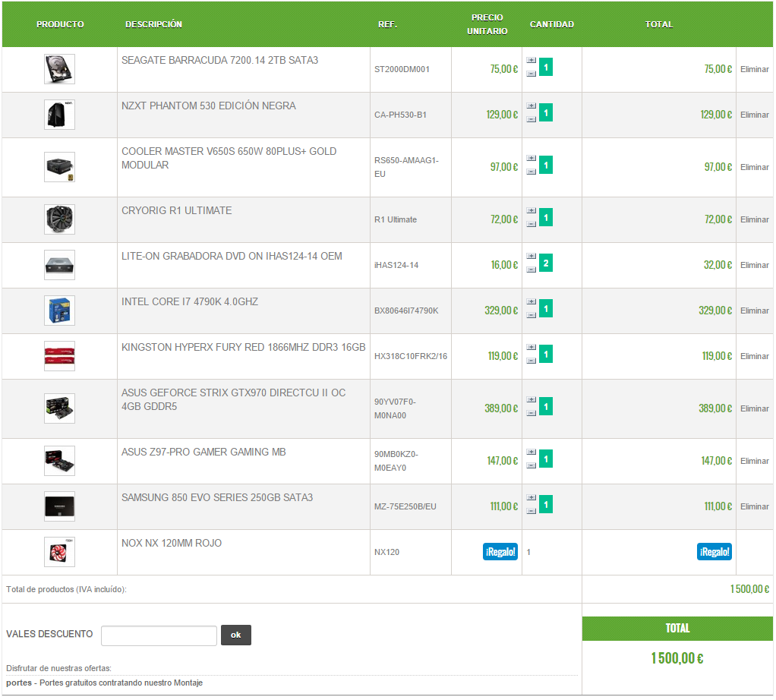This screenshot has width=776, height=700.
Task: Decrease quantity of Seagate Barracuda 2TB
Action: [x=531, y=74]
